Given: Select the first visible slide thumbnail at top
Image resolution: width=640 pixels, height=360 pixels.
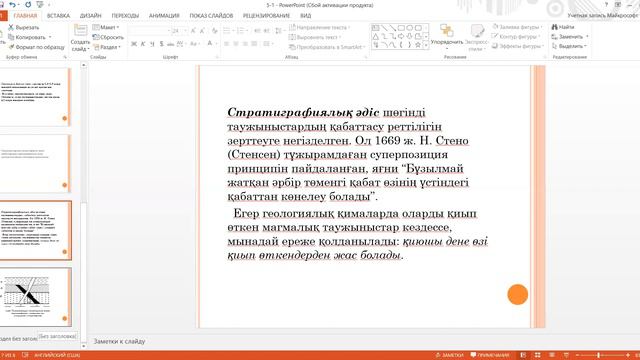Looking at the screenshot, I should (x=35, y=97).
